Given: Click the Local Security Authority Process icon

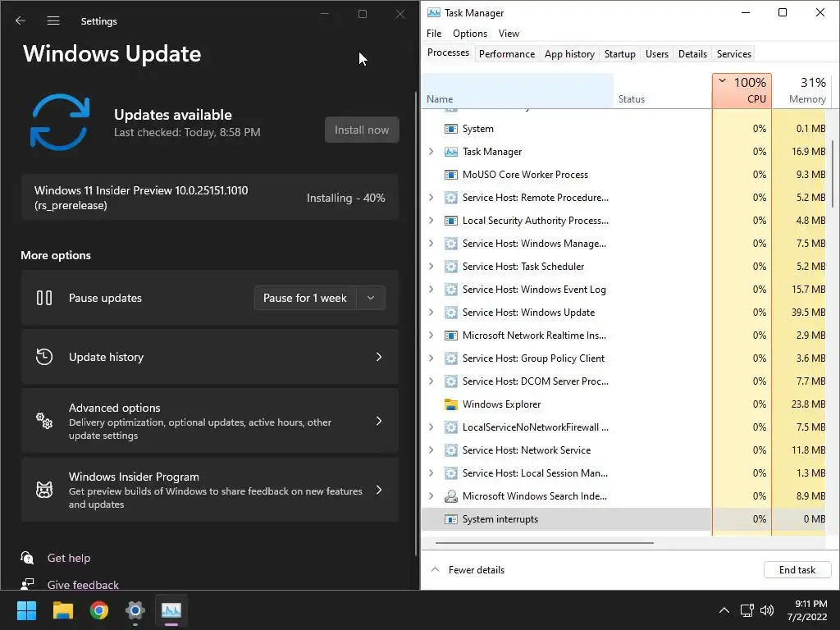Looking at the screenshot, I should coord(451,221).
